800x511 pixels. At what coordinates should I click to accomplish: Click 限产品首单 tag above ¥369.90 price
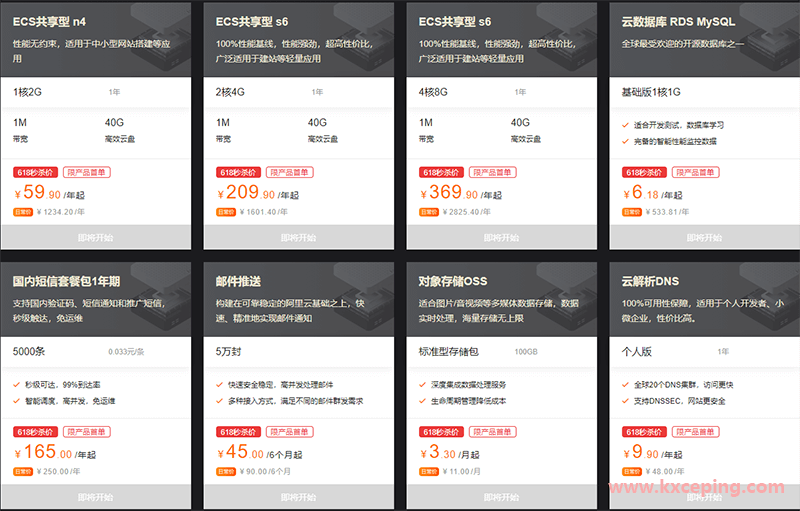point(493,172)
